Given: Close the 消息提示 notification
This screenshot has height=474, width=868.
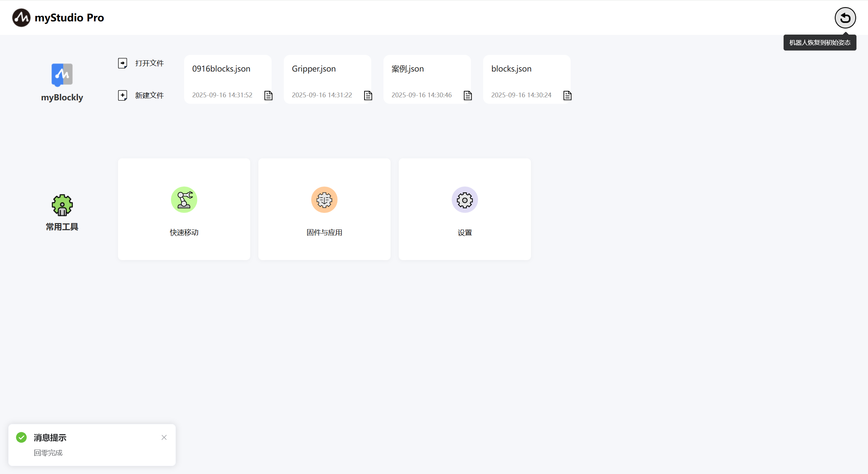Looking at the screenshot, I should 164,437.
